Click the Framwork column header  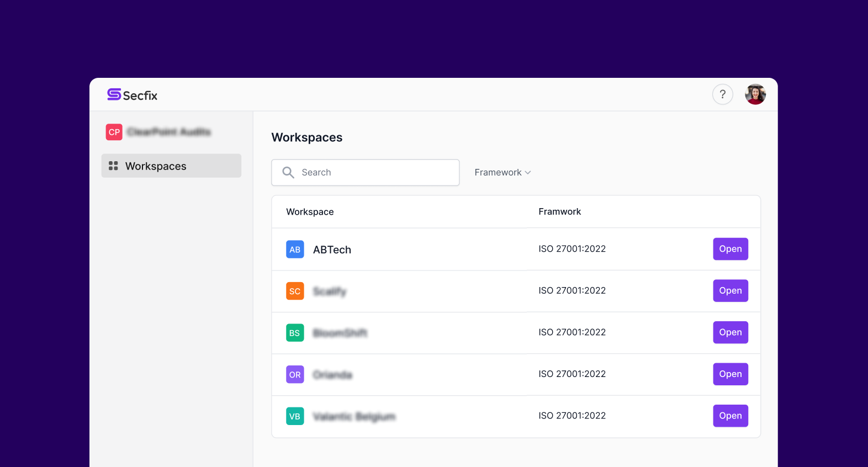coord(560,211)
